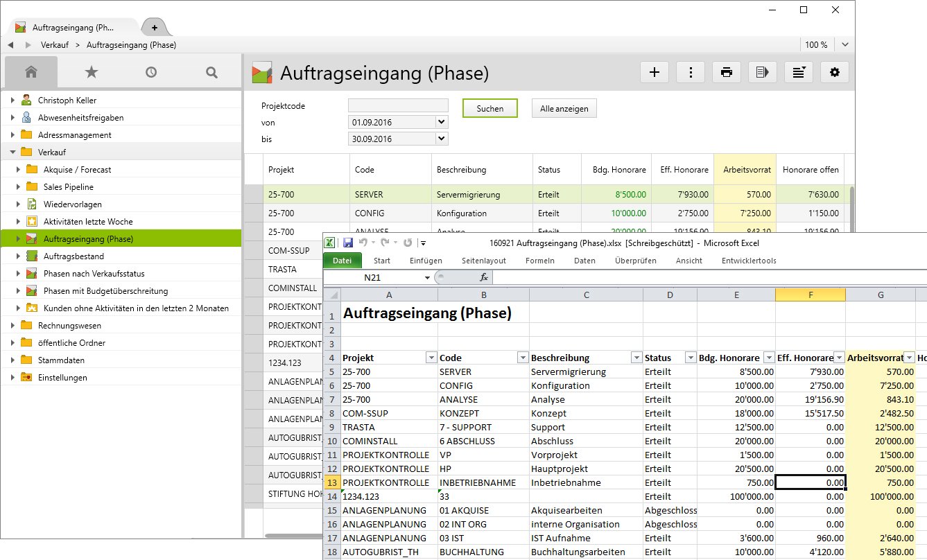Click the clock history icon
Image resolution: width=927 pixels, height=560 pixels.
point(151,71)
